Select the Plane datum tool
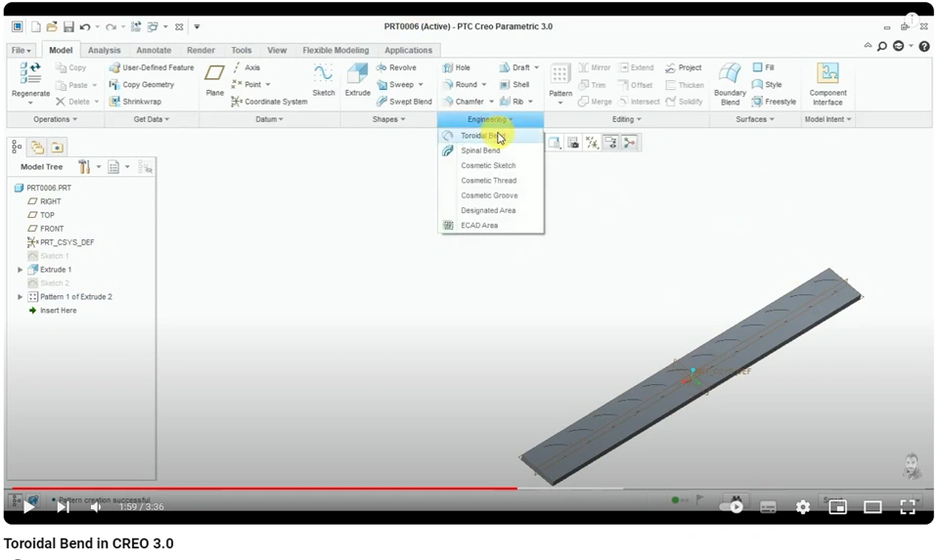Screen dimensions: 939x560 pyautogui.click(x=214, y=79)
